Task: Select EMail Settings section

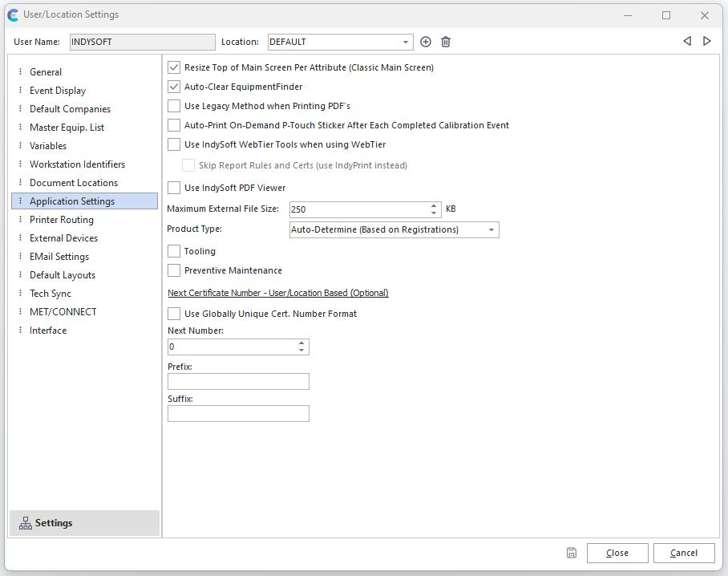Action: point(84,257)
